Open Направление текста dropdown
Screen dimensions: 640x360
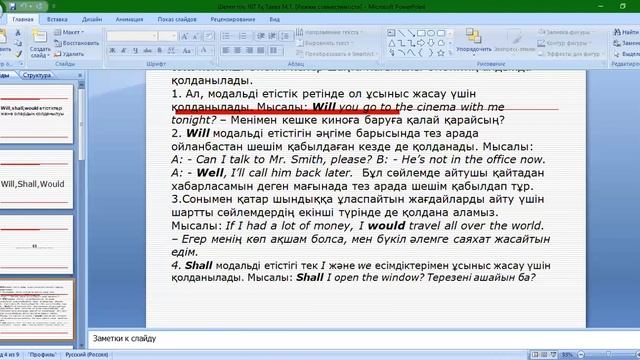(x=330, y=32)
